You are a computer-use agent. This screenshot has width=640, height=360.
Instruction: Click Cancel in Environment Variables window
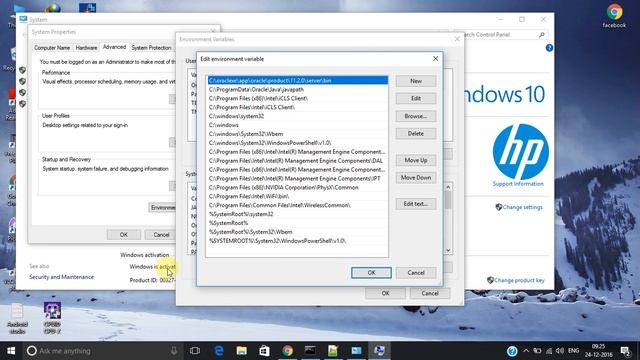point(430,293)
